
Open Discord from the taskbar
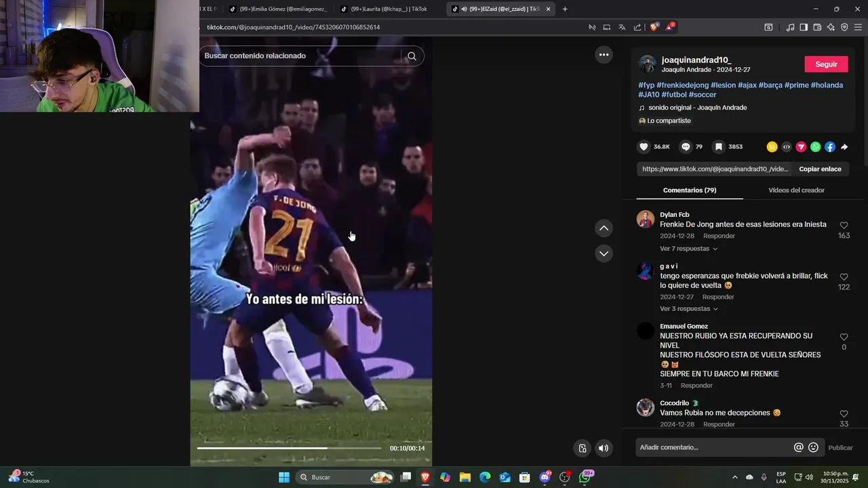(545, 477)
